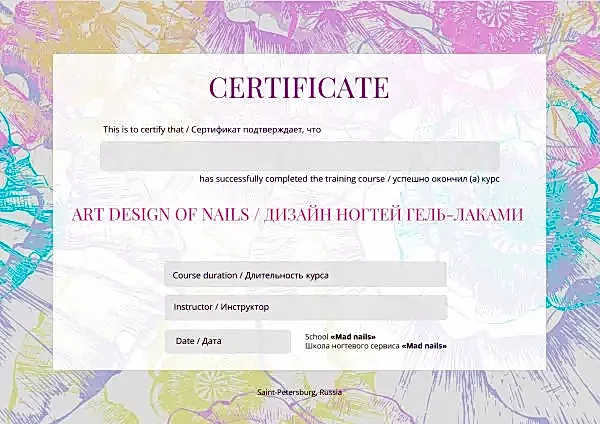Click the Instructor / Инструктор field
Viewport: 600px width, 424px height.
tap(305, 307)
